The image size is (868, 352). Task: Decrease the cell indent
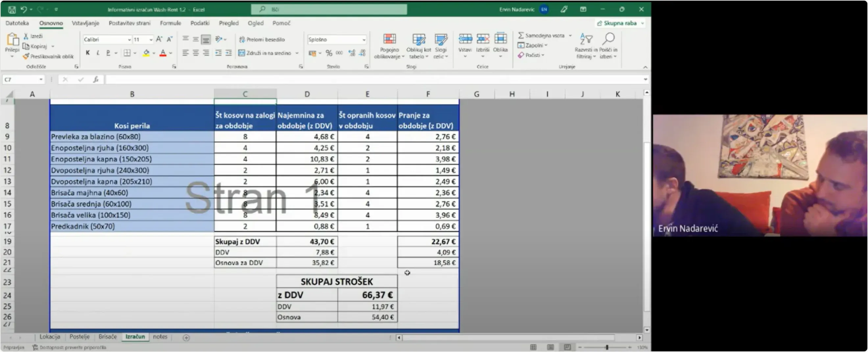218,53
